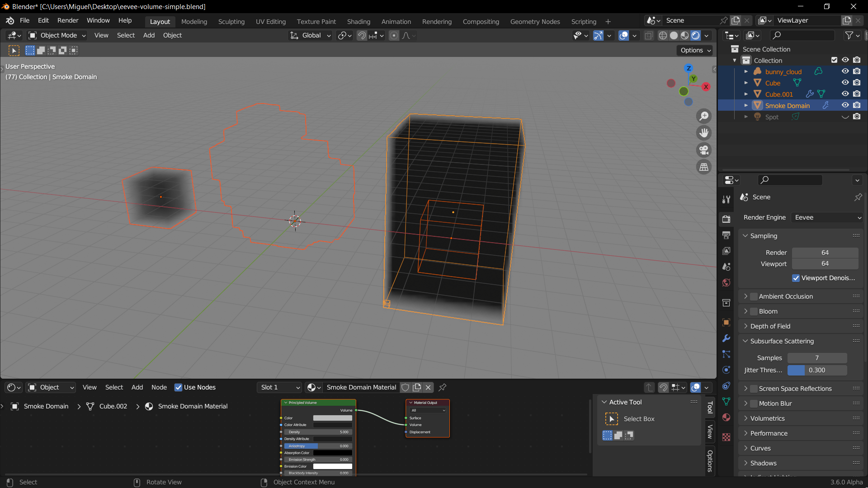Click the outliner search field
868x488 pixels.
[x=802, y=35]
